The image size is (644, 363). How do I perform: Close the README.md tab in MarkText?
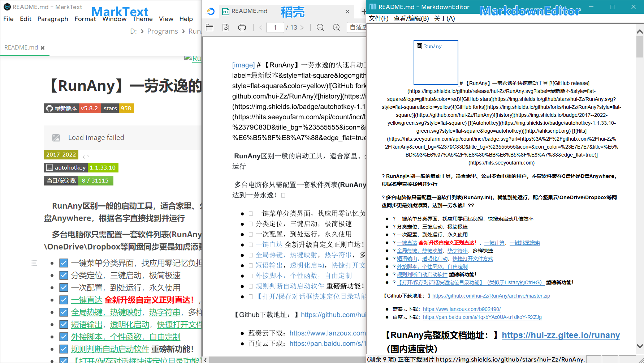point(43,48)
